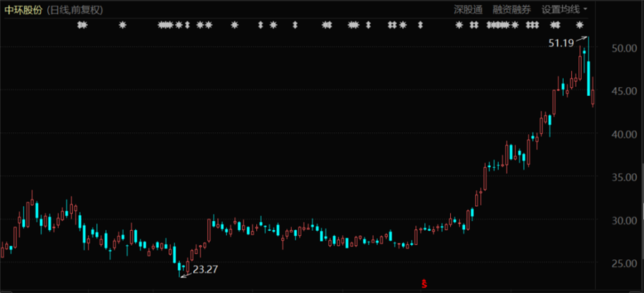Click the small arrow beside 设置均线
The height and width of the screenshot is (293, 644).
[585, 9]
